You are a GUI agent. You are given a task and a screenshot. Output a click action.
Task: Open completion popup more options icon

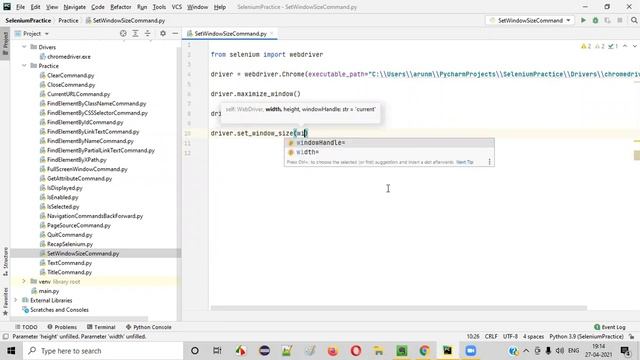pos(489,162)
